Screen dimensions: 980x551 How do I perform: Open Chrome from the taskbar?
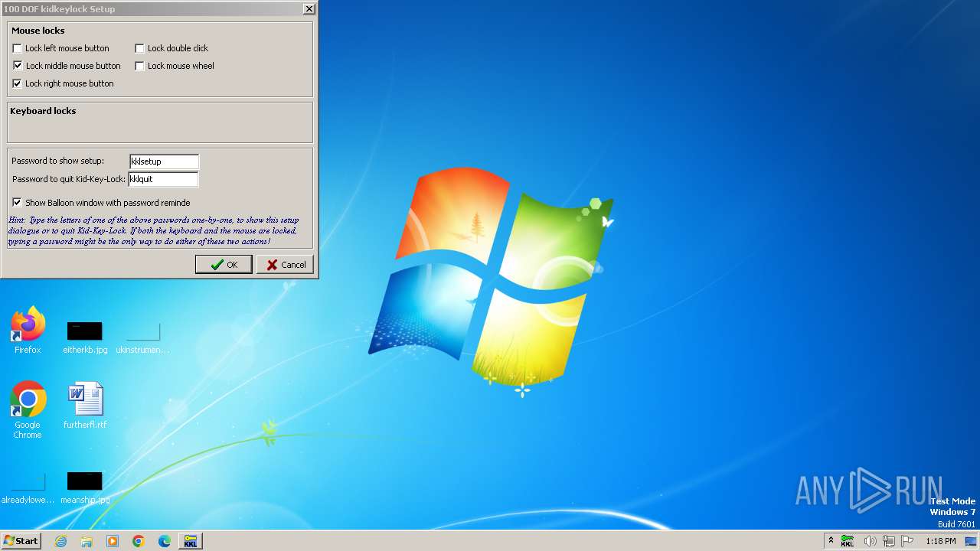[x=139, y=541]
